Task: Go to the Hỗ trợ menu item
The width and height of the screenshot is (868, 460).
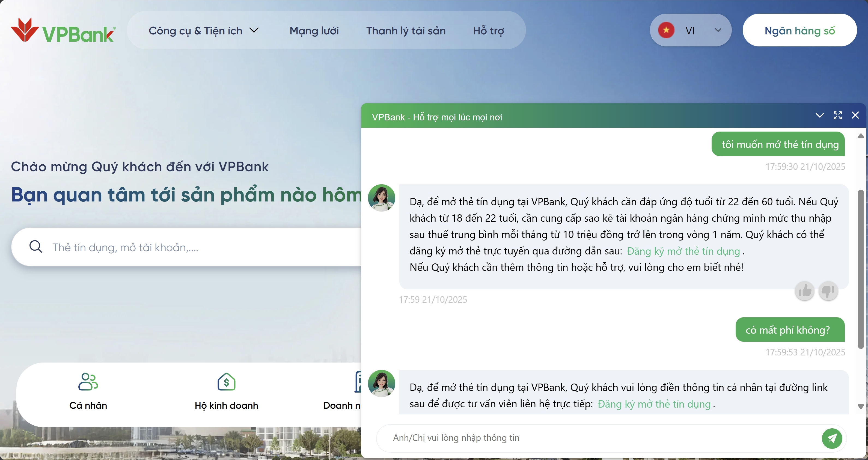Action: (489, 31)
